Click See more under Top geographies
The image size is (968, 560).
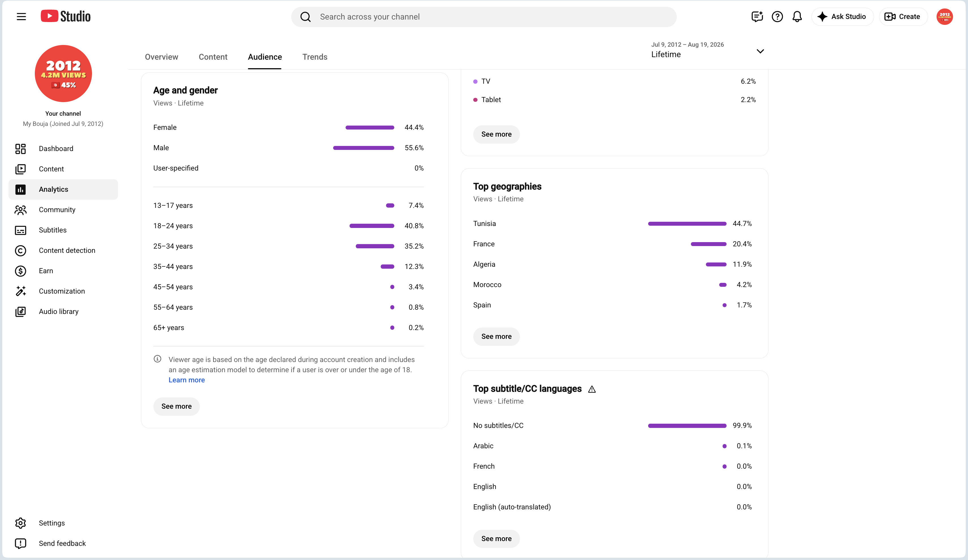pyautogui.click(x=496, y=336)
